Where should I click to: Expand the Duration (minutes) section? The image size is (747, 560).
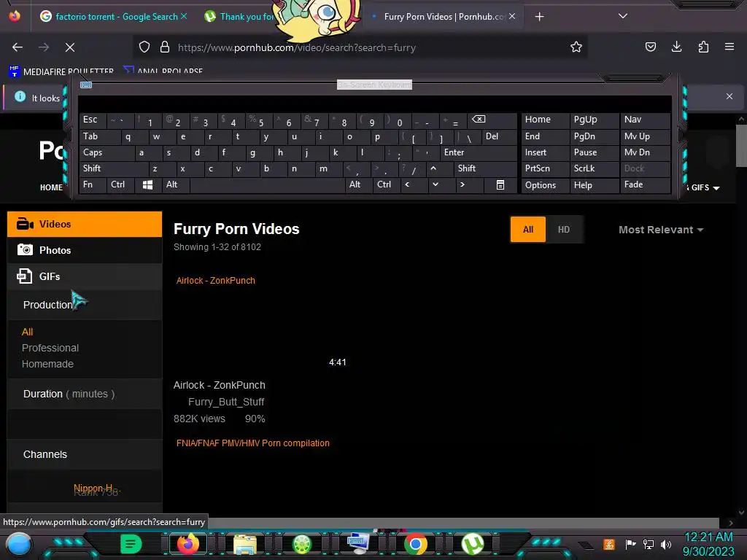click(x=85, y=394)
